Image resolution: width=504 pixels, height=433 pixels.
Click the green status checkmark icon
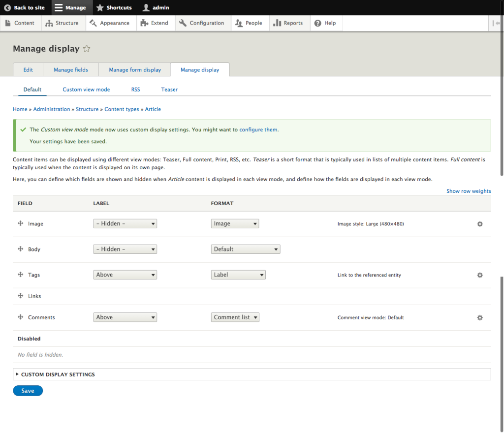coord(23,129)
